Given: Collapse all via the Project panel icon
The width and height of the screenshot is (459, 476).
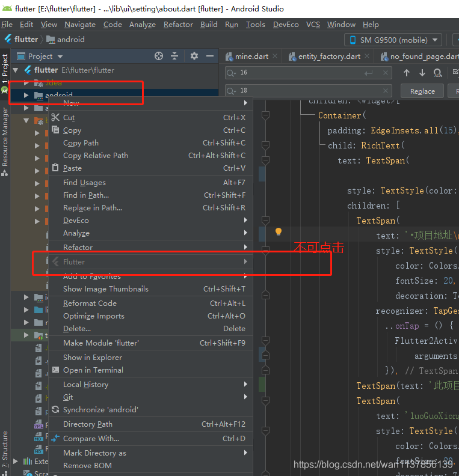Looking at the screenshot, I should click(174, 56).
